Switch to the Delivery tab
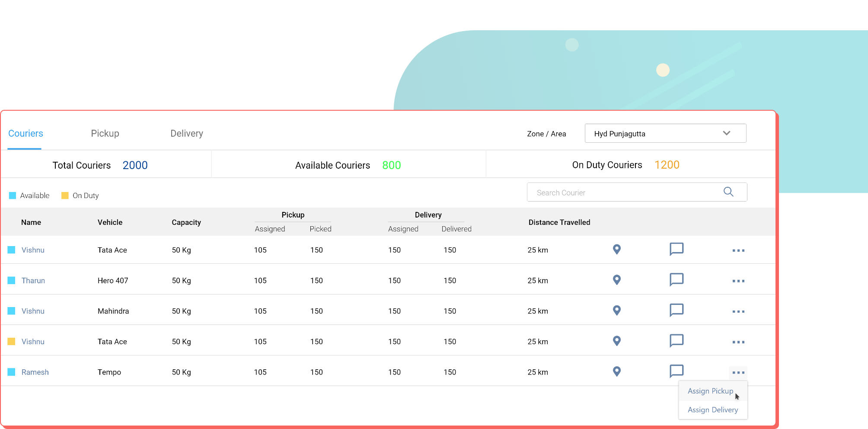 click(187, 134)
